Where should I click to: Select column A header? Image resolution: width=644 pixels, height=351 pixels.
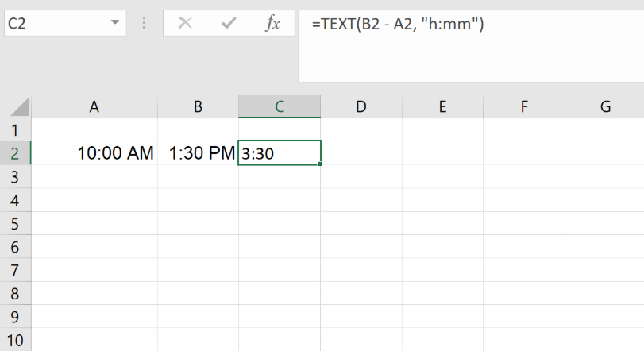[x=94, y=106]
